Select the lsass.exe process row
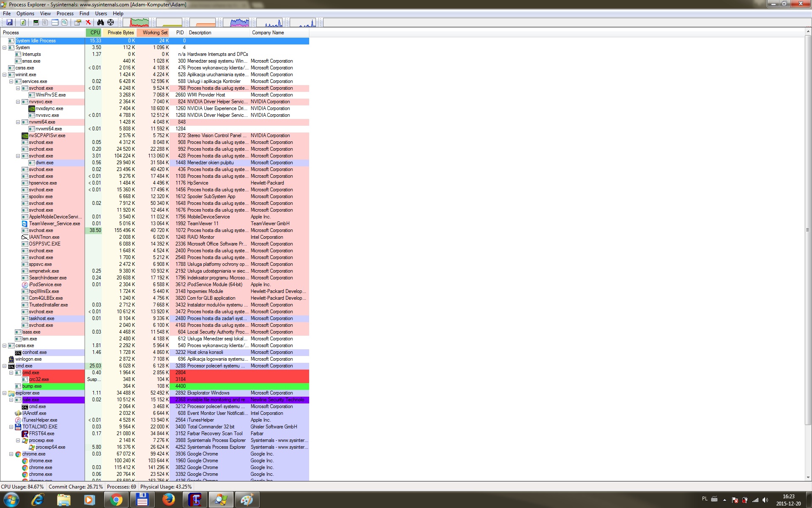812x508 pixels. coord(155,332)
